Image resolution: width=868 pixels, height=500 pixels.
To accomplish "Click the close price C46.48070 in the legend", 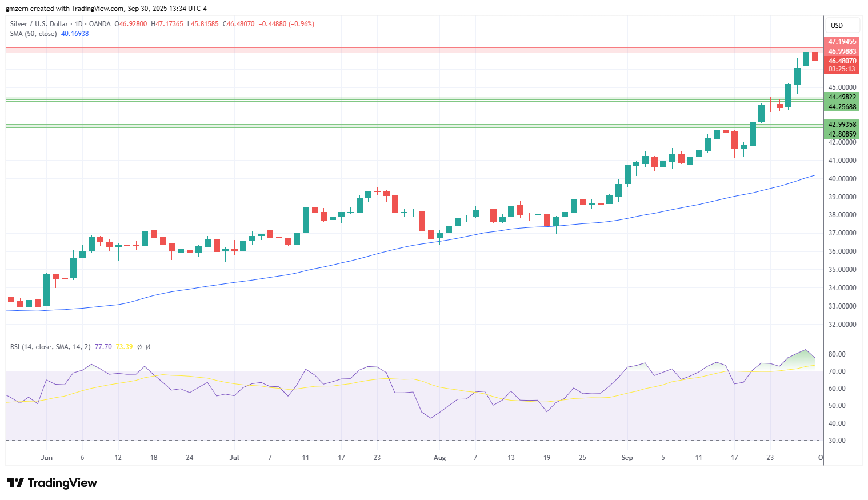I will (238, 24).
